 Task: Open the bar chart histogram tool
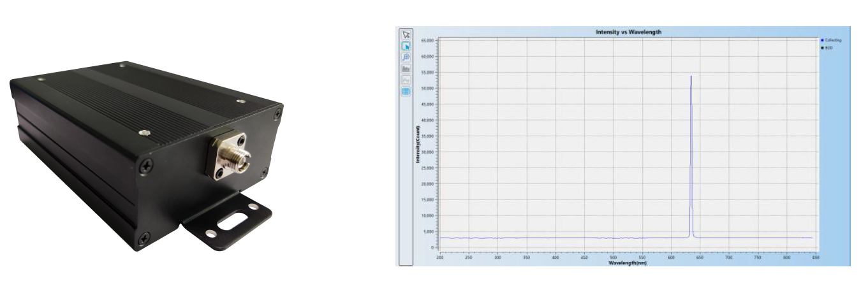tap(406, 69)
